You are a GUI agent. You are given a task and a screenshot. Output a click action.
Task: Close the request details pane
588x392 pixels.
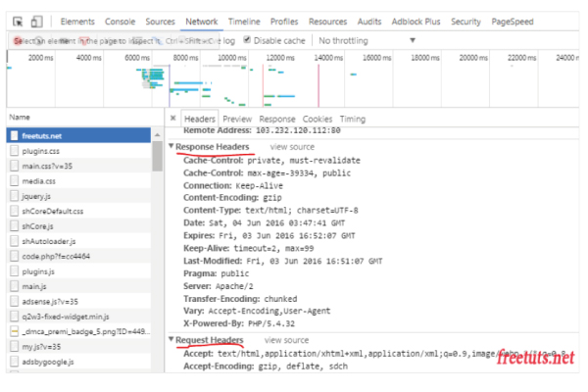pyautogui.click(x=172, y=119)
